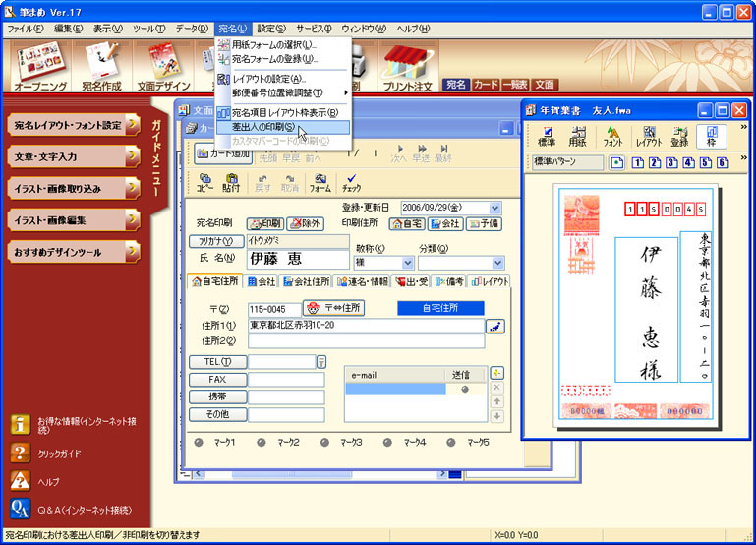Click the フォント icon in postcard window

[612, 136]
